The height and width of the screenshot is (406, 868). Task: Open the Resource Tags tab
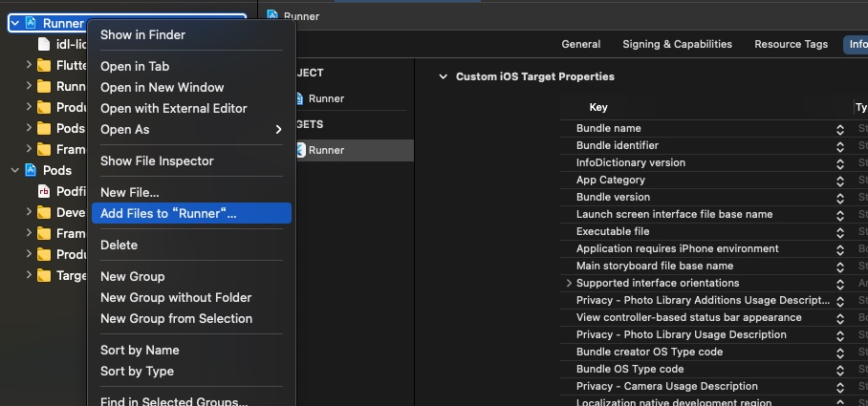click(x=791, y=44)
